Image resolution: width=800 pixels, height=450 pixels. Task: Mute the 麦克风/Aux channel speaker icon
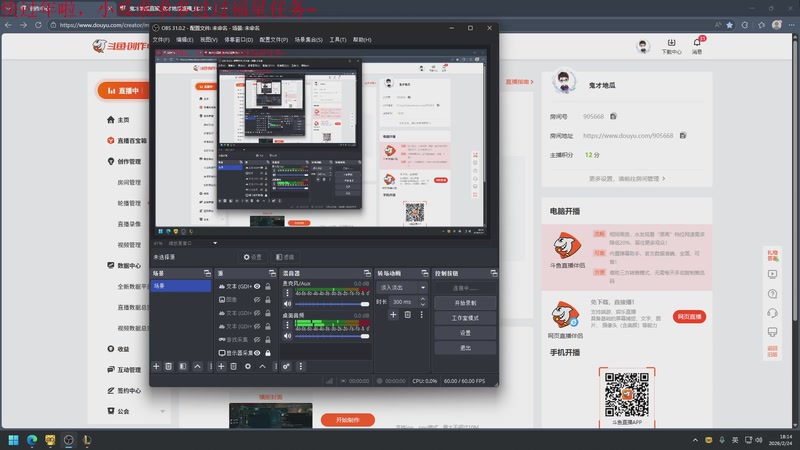point(287,304)
